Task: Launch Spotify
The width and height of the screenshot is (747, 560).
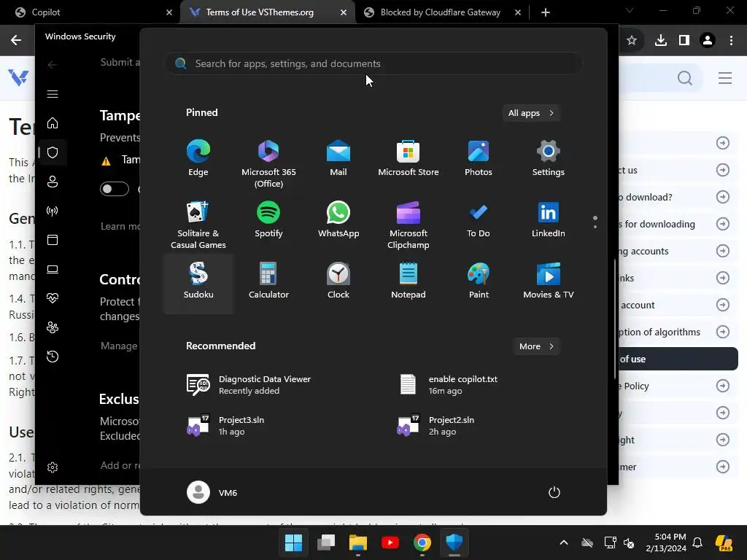Action: point(268,220)
